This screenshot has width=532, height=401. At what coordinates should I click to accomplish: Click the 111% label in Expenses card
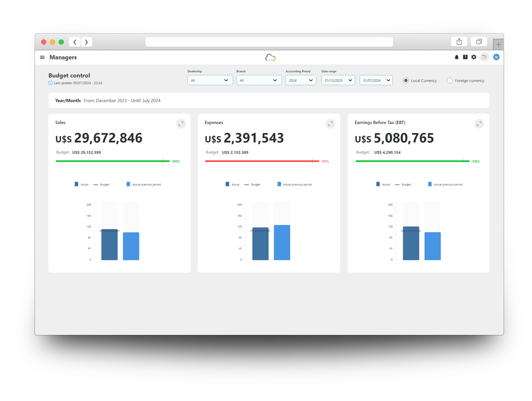[x=325, y=161]
